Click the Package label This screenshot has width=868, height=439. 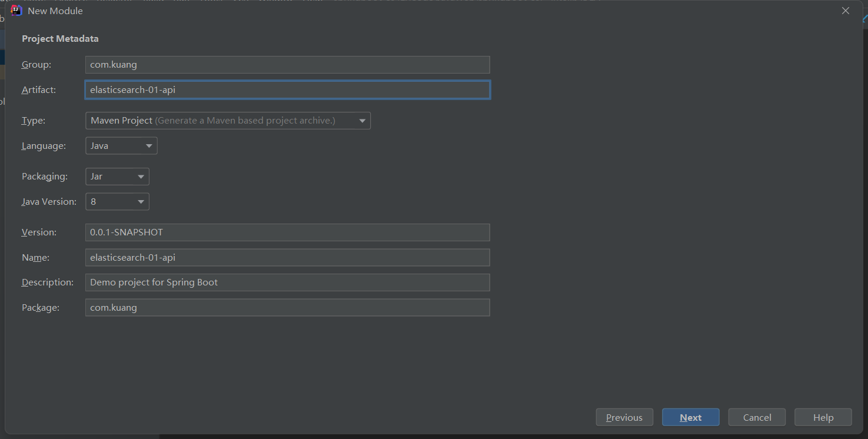coord(41,307)
